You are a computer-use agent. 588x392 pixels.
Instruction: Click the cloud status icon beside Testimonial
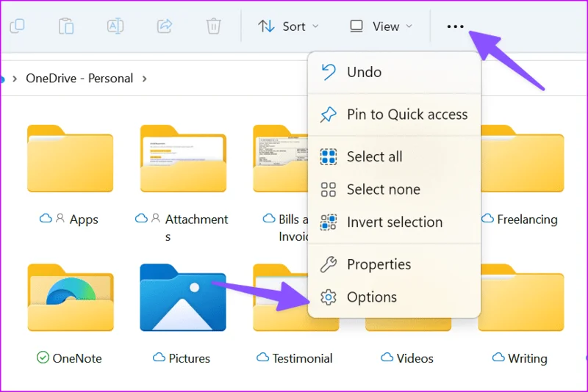pos(262,357)
